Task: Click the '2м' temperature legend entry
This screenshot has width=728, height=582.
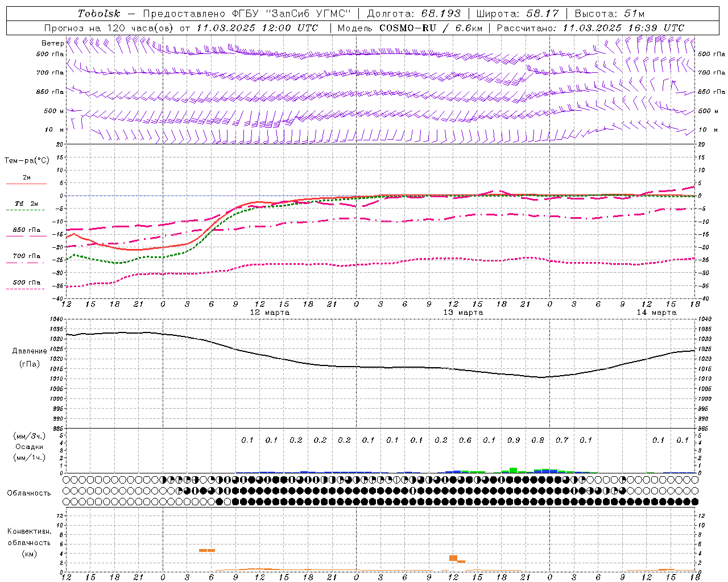Action: (x=27, y=178)
